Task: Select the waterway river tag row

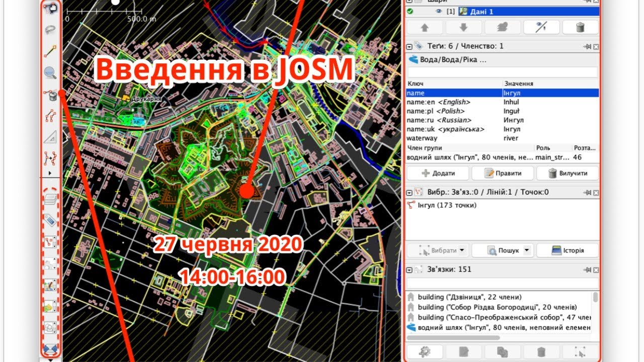Action: 503,138
